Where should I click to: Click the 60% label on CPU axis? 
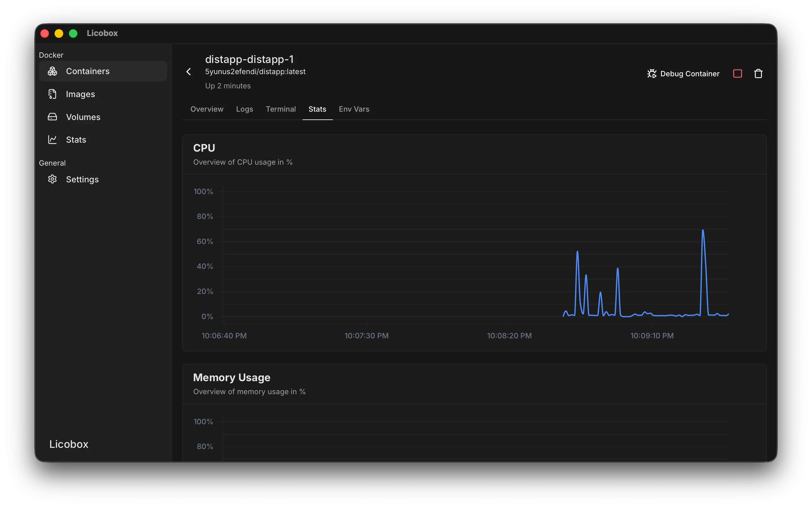pos(205,241)
